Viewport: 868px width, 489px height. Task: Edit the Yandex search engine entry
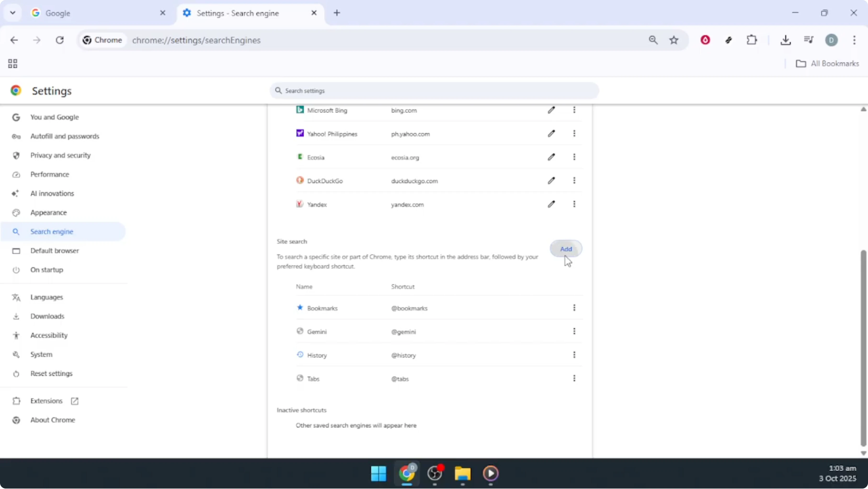coord(551,204)
